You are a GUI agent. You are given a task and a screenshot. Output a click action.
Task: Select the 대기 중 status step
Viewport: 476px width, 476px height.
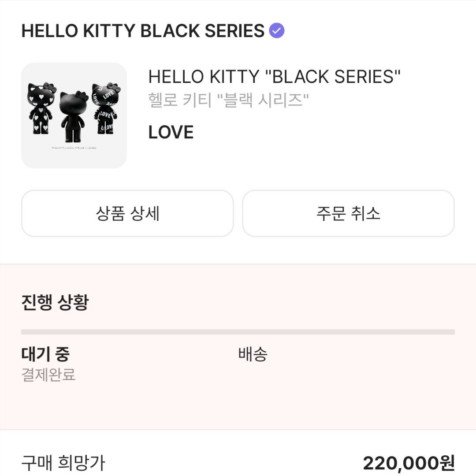tap(45, 354)
